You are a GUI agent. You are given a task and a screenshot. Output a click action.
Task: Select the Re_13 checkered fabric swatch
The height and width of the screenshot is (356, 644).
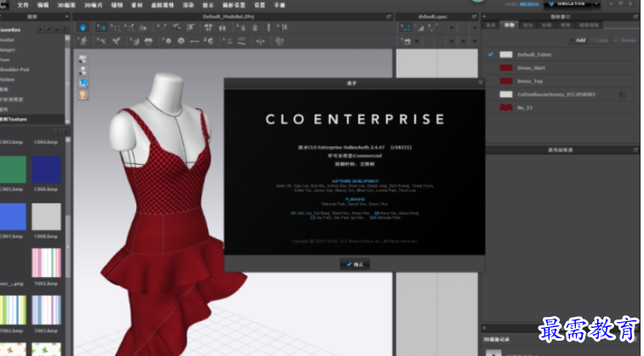(x=506, y=107)
